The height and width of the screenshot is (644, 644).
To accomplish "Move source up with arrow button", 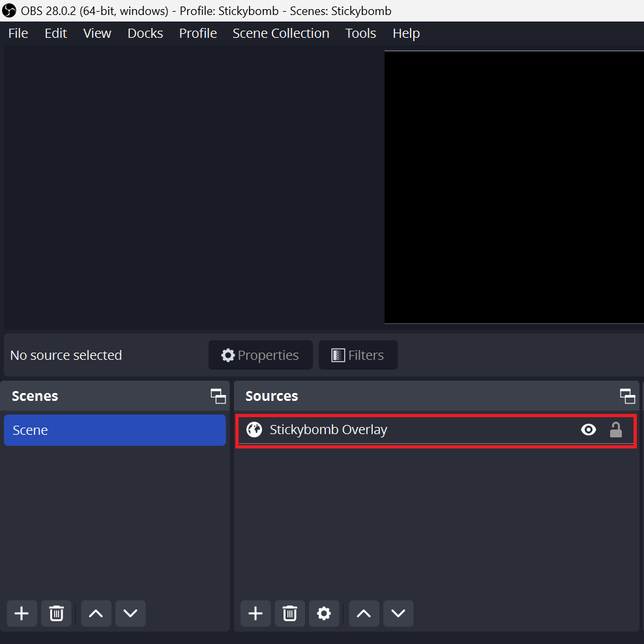I will (364, 613).
